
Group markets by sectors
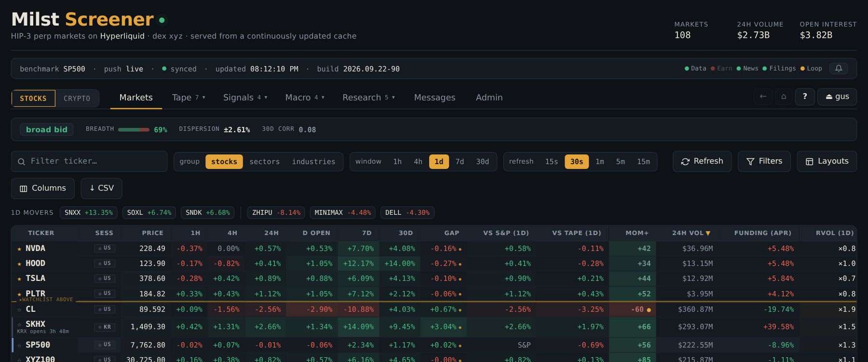(x=265, y=162)
